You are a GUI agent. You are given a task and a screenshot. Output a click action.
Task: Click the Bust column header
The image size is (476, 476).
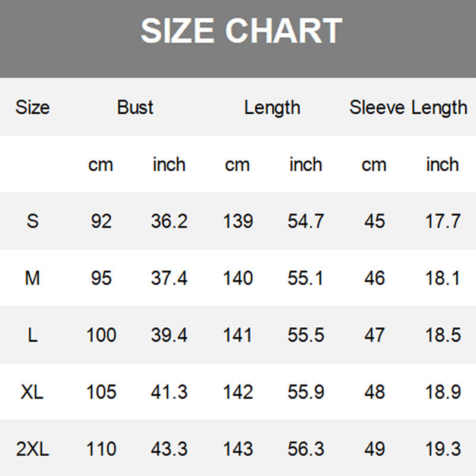click(x=135, y=108)
